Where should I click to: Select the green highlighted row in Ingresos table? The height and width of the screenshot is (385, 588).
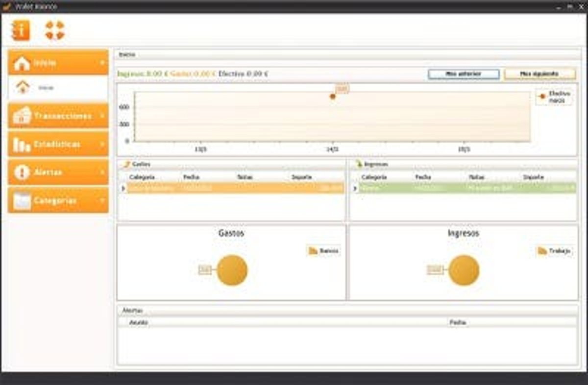coord(467,188)
